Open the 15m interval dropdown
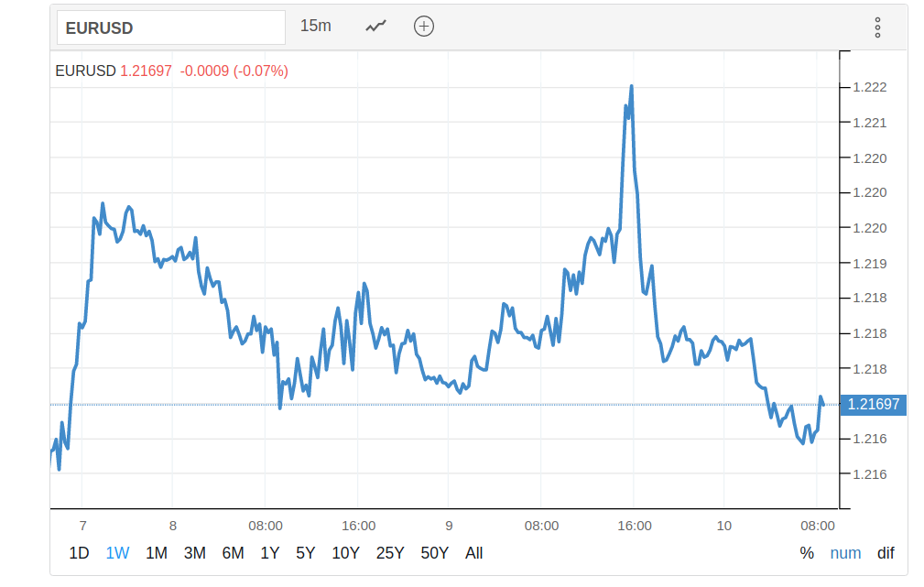This screenshot has height=587, width=924. (316, 27)
